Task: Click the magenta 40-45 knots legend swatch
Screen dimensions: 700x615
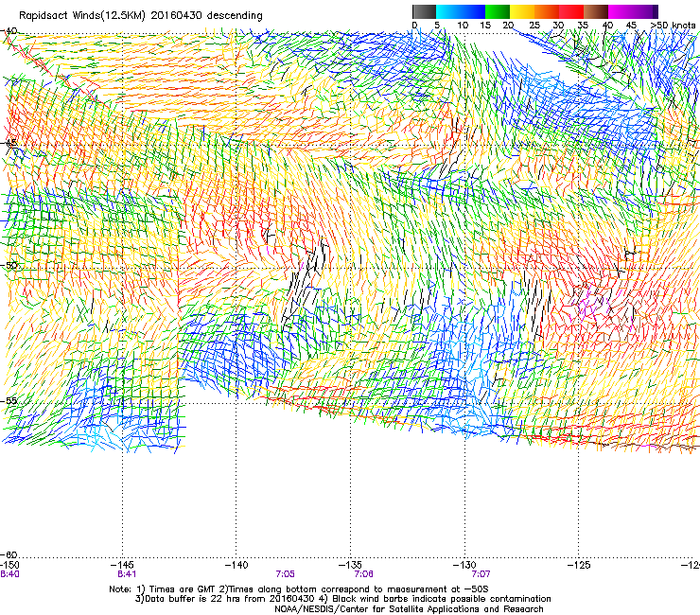Action: click(x=621, y=11)
